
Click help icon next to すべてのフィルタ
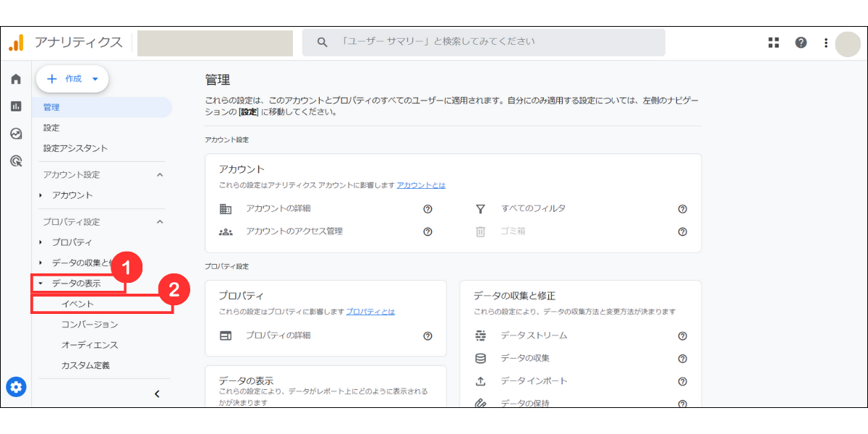(682, 209)
